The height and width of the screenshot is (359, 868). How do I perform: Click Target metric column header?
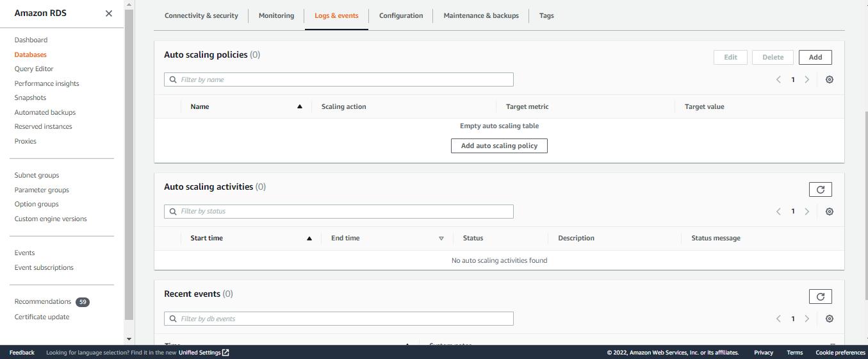[527, 106]
